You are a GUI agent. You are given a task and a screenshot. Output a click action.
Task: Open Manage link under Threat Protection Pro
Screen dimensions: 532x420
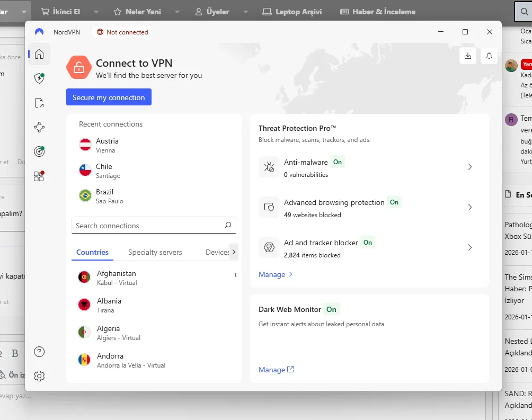pos(276,274)
